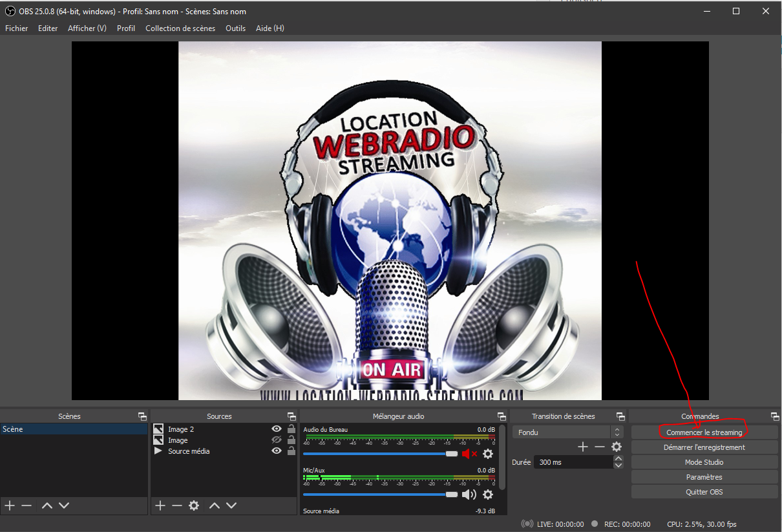Viewport: 782px width, 532px height.
Task: Add a new source with the plus icon
Action: click(x=160, y=505)
